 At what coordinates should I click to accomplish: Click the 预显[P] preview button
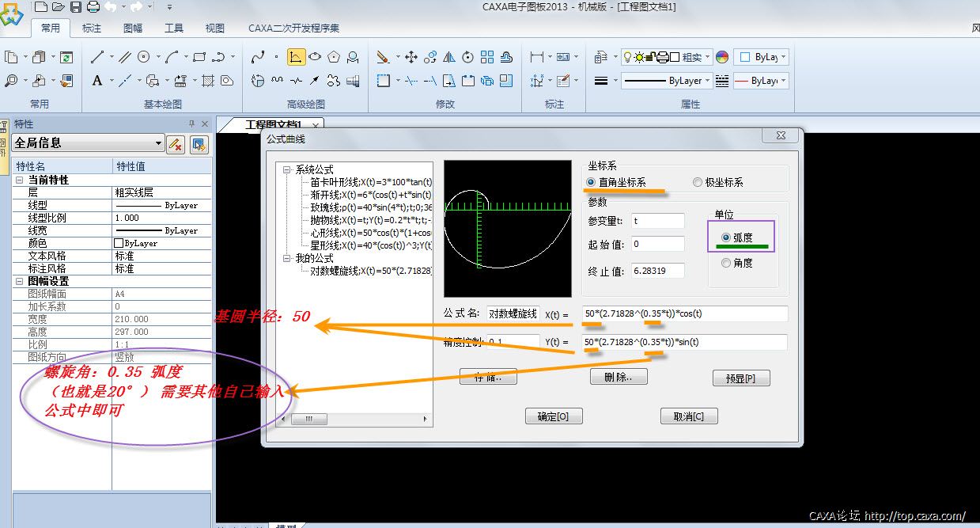740,378
